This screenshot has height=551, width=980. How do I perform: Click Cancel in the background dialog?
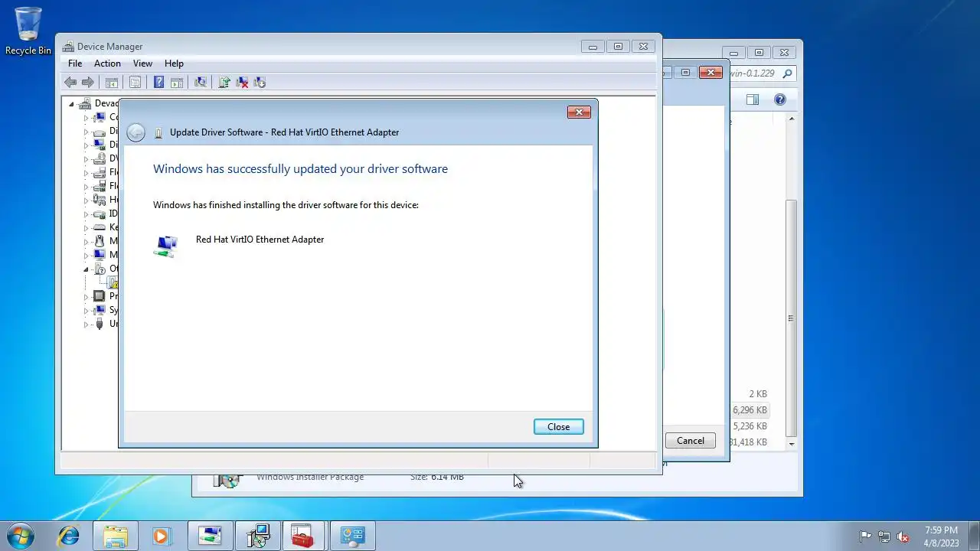691,441
